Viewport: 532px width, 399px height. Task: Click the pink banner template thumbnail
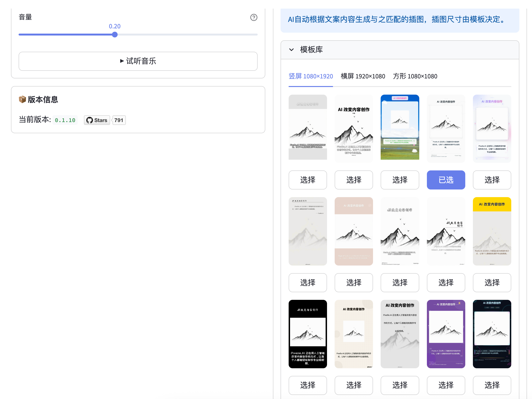pos(353,231)
